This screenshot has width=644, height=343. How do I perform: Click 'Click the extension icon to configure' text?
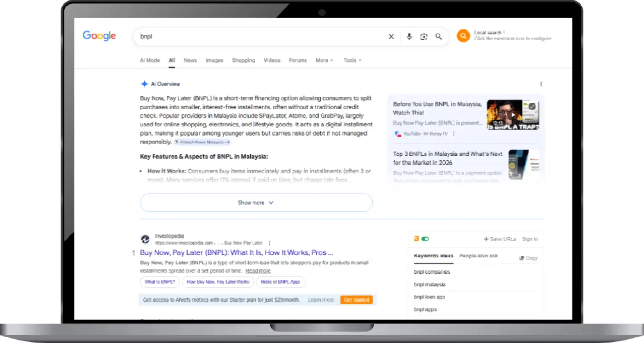pos(512,39)
